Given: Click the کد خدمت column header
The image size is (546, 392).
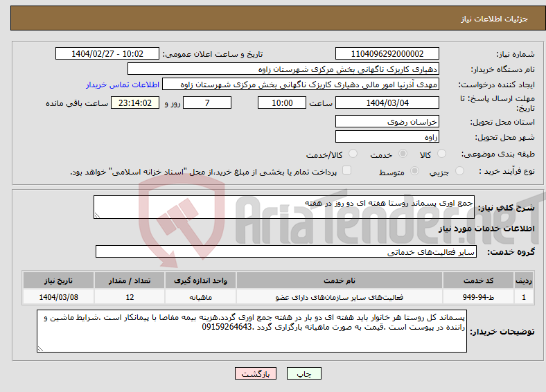Looking at the screenshot, I should [479, 280].
